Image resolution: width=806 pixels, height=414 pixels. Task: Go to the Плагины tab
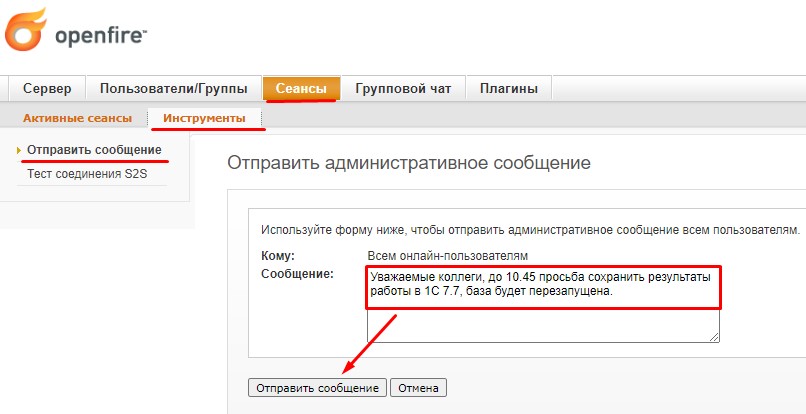coord(508,89)
